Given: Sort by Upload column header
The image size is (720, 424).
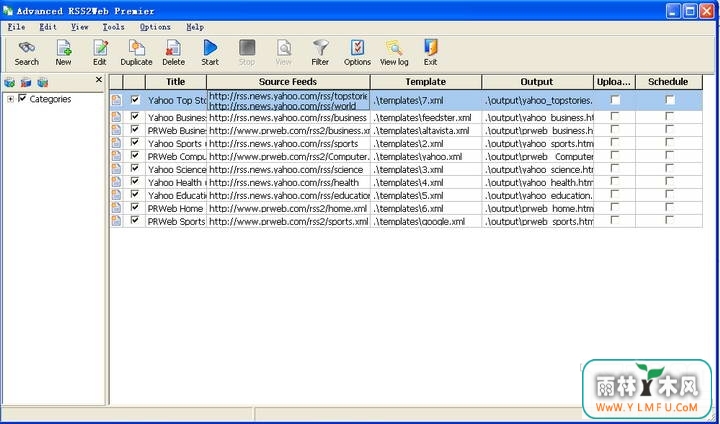Looking at the screenshot, I should click(x=614, y=82).
